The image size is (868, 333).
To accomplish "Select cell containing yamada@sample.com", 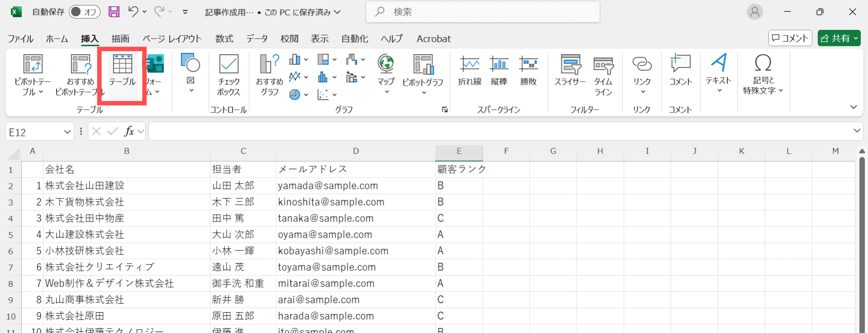I will [356, 186].
